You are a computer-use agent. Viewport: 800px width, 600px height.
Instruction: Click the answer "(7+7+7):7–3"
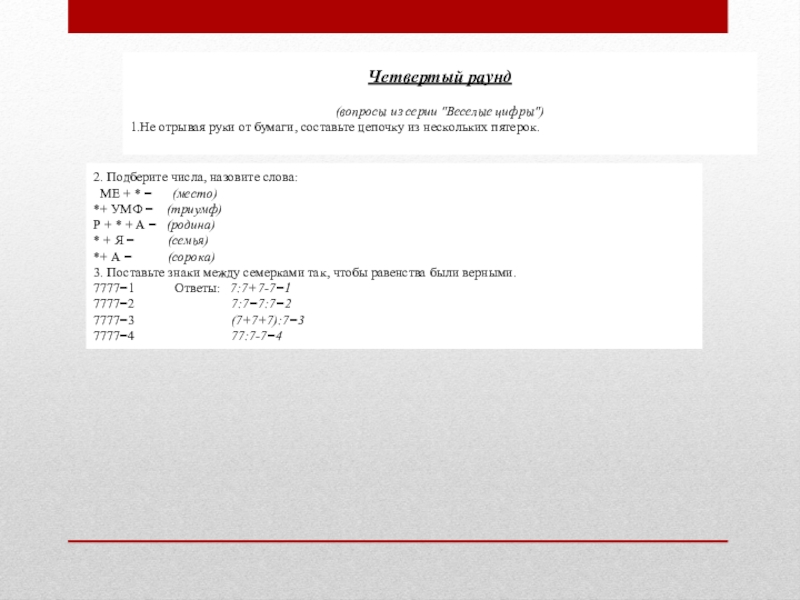(267, 320)
